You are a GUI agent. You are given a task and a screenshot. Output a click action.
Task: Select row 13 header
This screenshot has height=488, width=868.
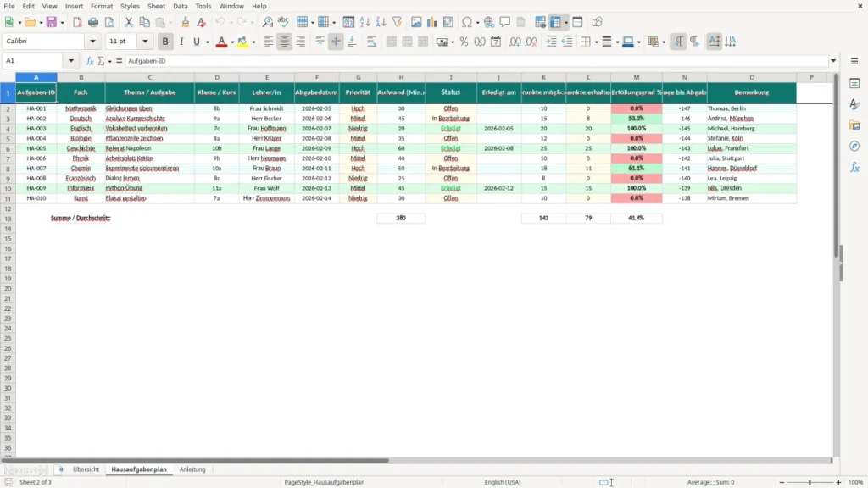8,219
